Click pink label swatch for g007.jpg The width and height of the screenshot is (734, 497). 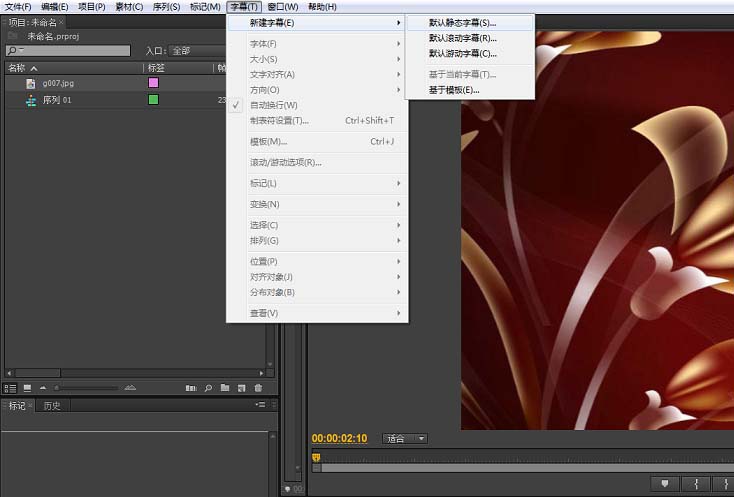[x=153, y=83]
